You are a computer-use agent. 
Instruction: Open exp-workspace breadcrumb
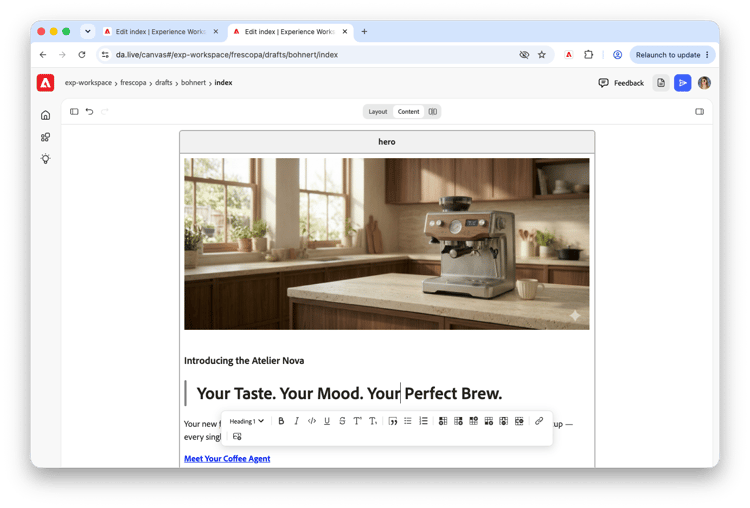point(88,83)
